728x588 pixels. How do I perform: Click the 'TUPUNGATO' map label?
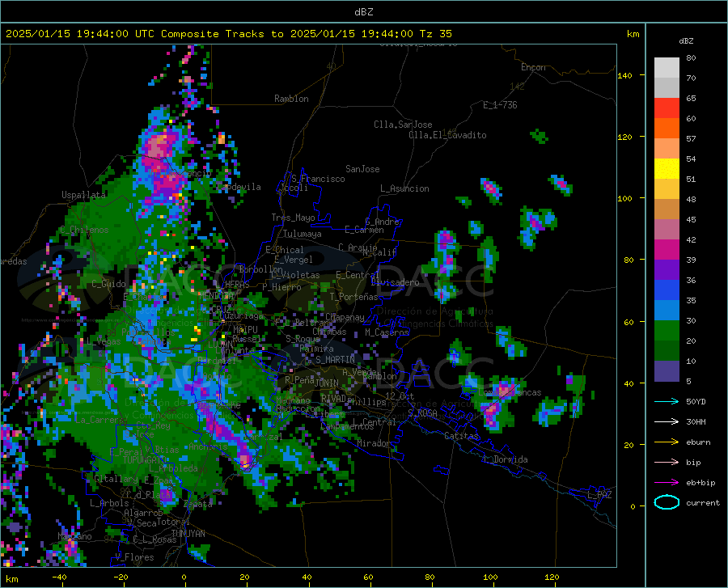point(144,460)
